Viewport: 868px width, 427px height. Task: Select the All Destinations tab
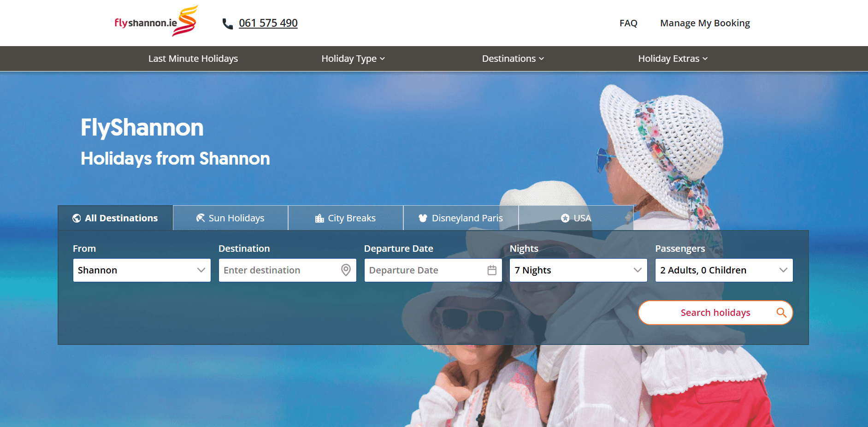[x=115, y=218]
